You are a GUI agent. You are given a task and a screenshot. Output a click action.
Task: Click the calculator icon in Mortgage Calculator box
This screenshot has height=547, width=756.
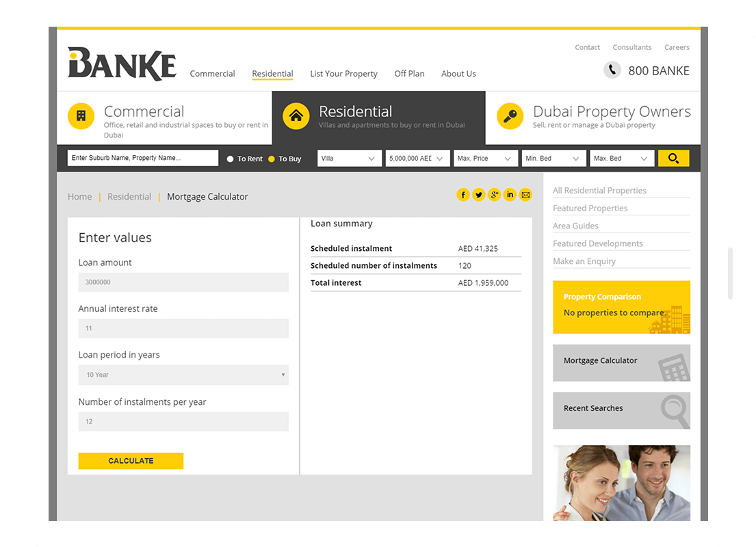click(x=674, y=367)
